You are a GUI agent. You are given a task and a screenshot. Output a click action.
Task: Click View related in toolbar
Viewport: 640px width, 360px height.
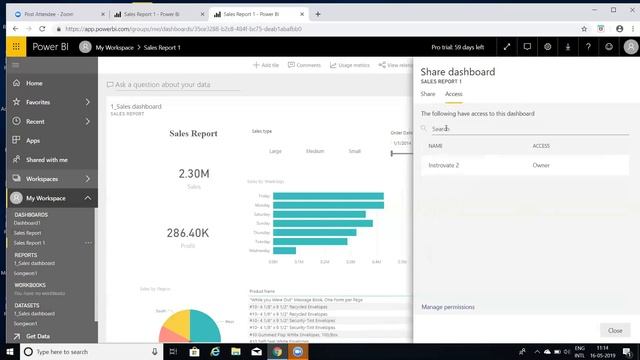(x=395, y=65)
